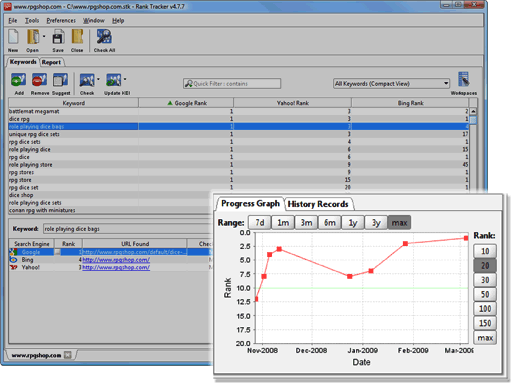Open the Preferences menu
This screenshot has height=383, width=512.
[x=61, y=21]
